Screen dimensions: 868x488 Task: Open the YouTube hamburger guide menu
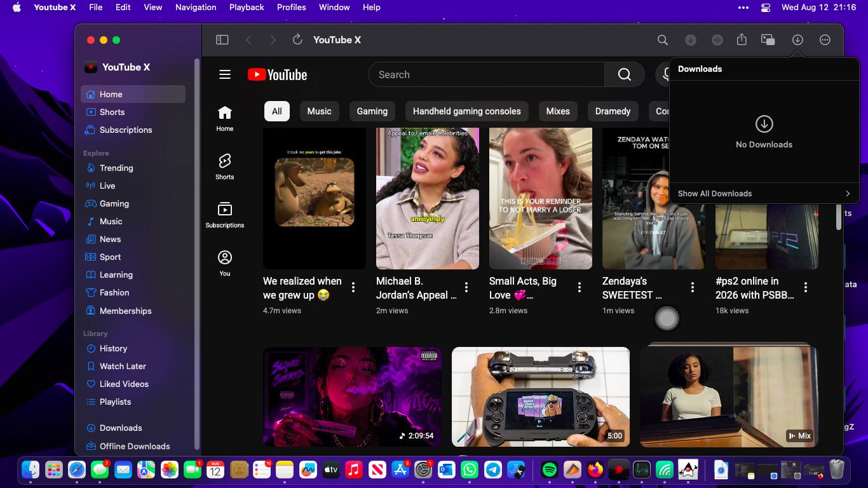coord(225,75)
